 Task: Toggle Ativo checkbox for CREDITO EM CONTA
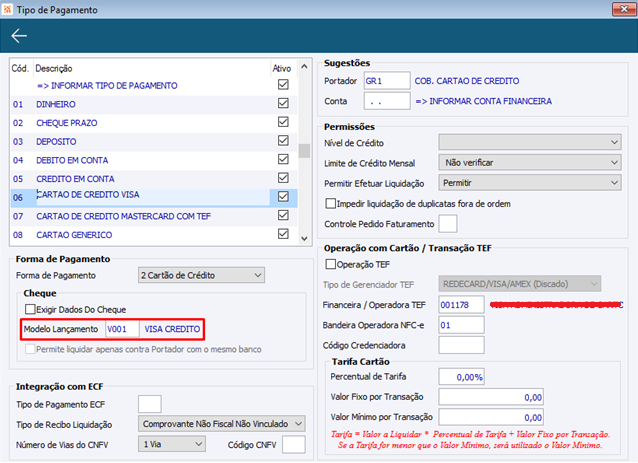[x=283, y=178]
